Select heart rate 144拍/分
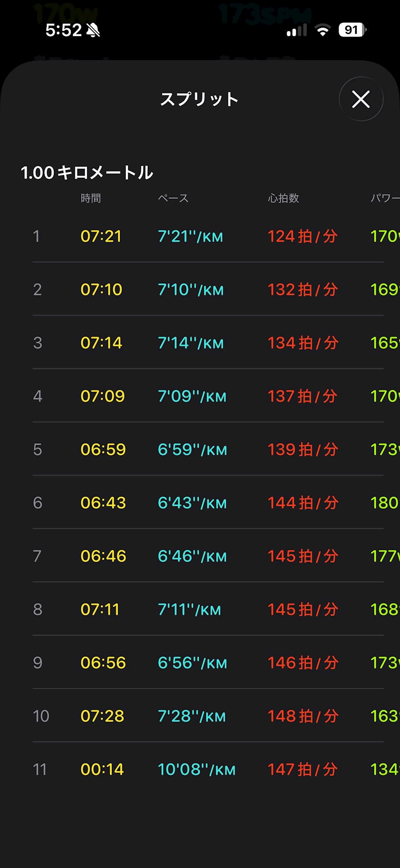Viewport: 400px width, 868px height. point(303,503)
